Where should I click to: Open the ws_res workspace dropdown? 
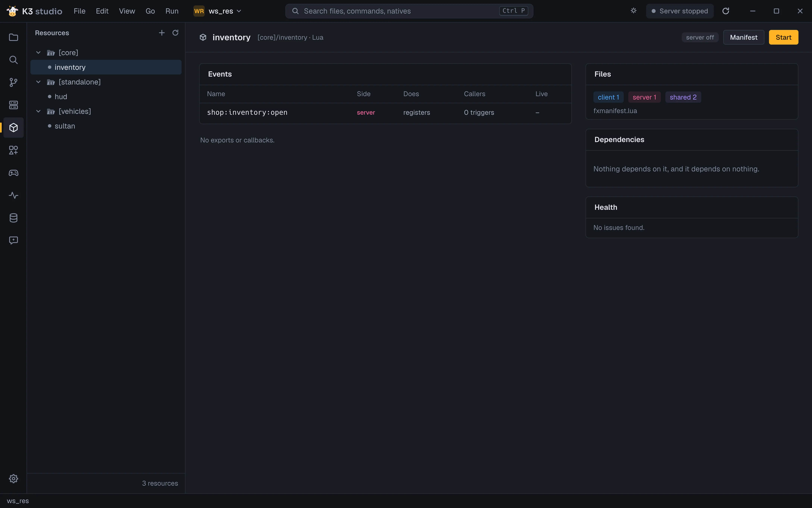click(x=217, y=11)
